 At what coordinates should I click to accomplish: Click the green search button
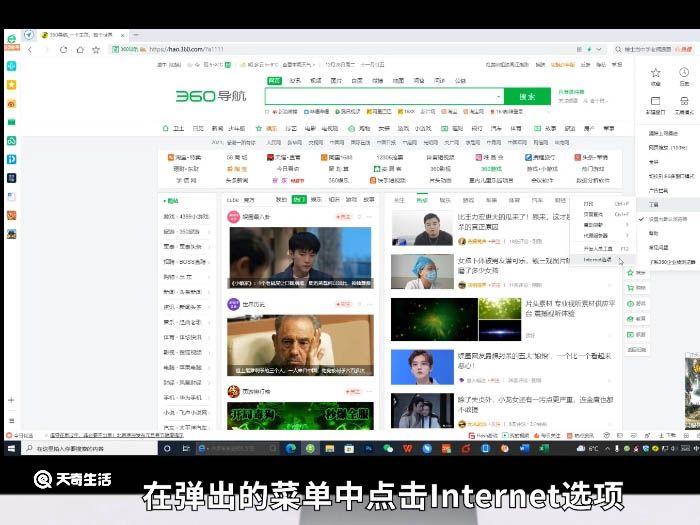527,96
